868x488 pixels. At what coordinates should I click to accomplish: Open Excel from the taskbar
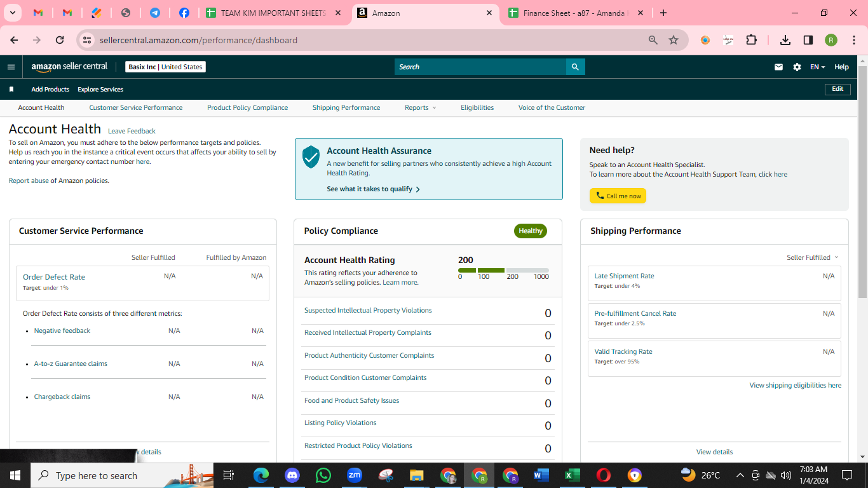point(573,475)
